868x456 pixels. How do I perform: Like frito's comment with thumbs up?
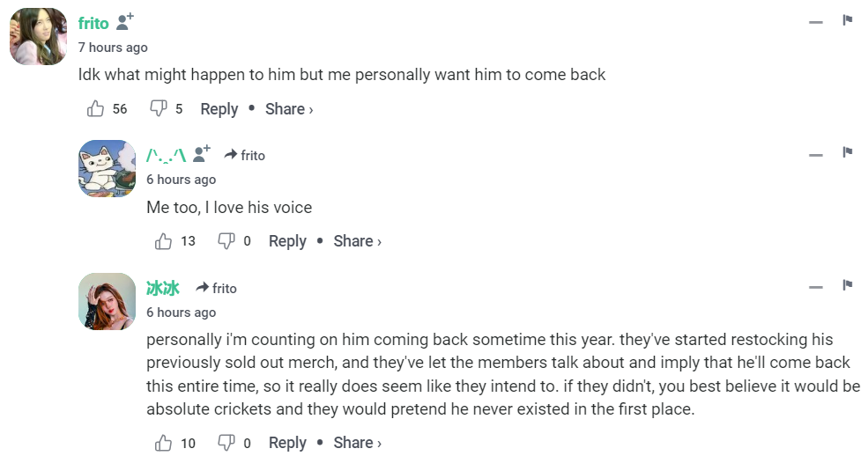click(x=96, y=109)
